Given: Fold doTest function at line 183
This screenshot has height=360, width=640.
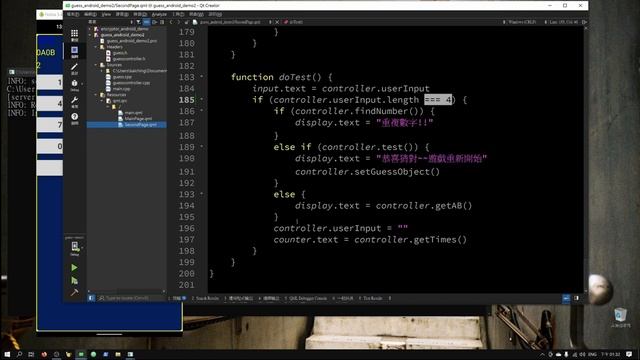Looking at the screenshot, I should tap(202, 77).
